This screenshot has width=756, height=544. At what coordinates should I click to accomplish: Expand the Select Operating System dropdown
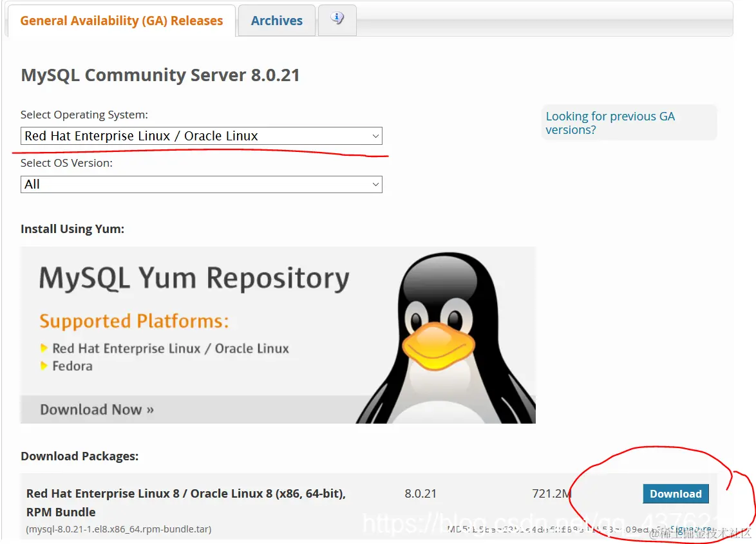click(x=202, y=136)
